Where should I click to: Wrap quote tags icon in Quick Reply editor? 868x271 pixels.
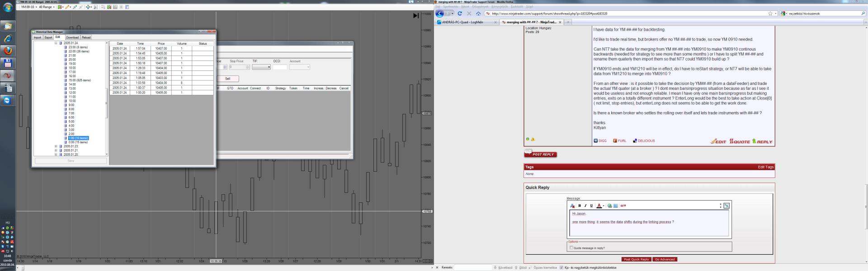tap(623, 206)
